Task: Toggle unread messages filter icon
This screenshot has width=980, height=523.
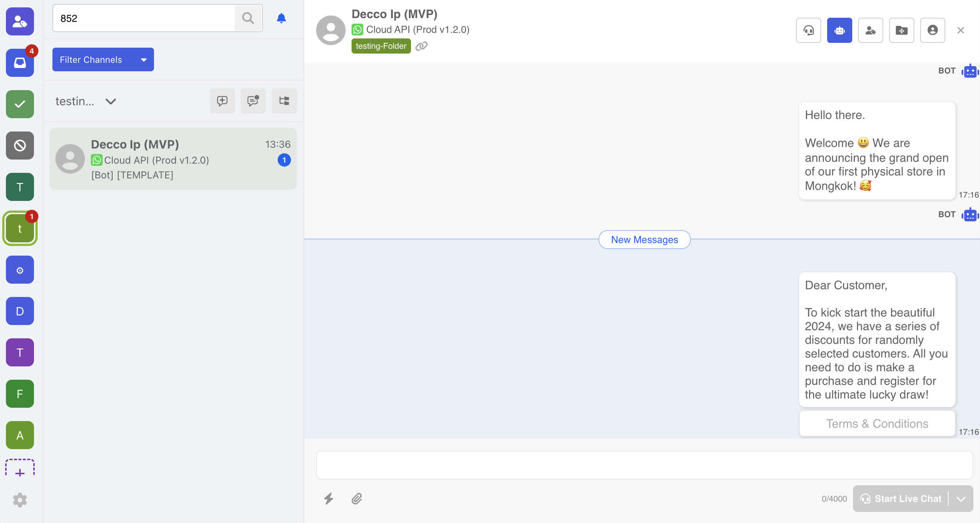Action: pyautogui.click(x=253, y=101)
